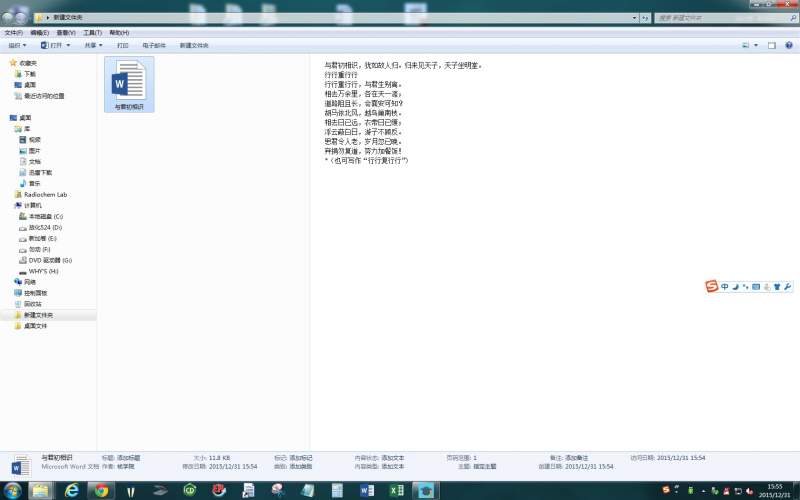The width and height of the screenshot is (800, 500).
Task: Select 计算机 in the tree
Action: pyautogui.click(x=33, y=206)
